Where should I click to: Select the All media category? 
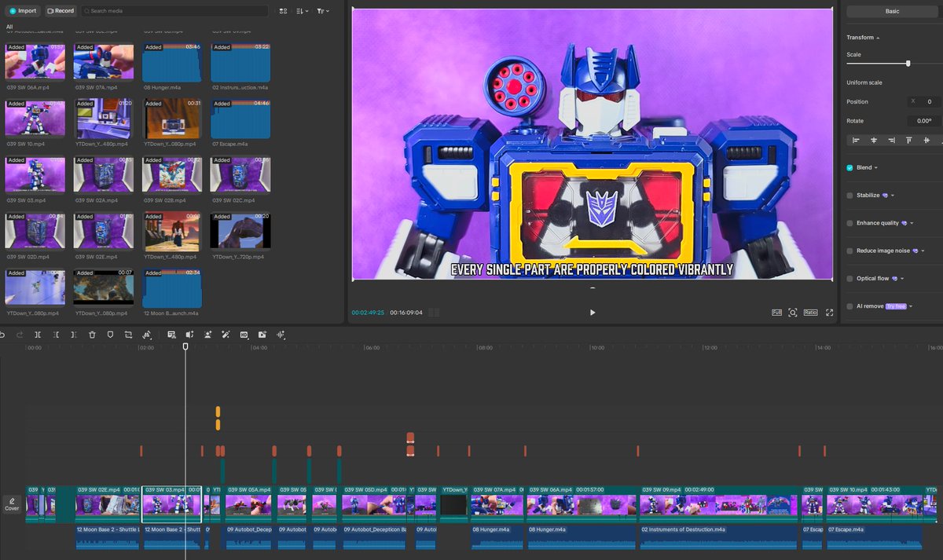tap(9, 27)
